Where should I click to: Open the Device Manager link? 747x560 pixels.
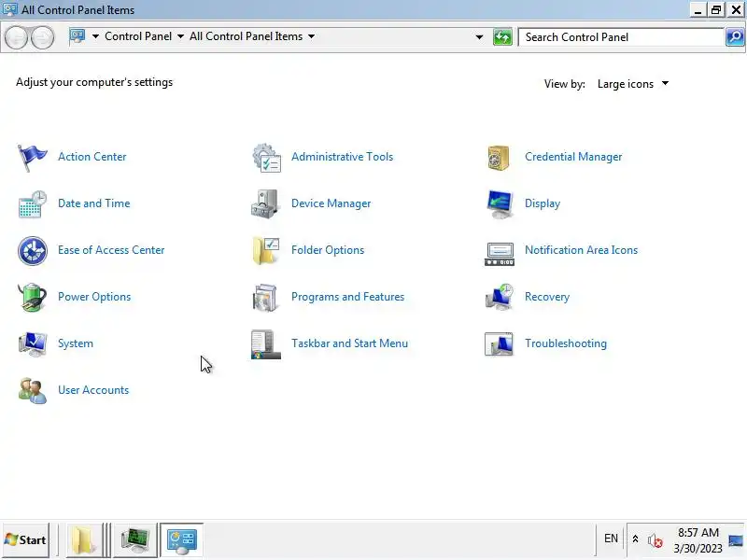(331, 203)
